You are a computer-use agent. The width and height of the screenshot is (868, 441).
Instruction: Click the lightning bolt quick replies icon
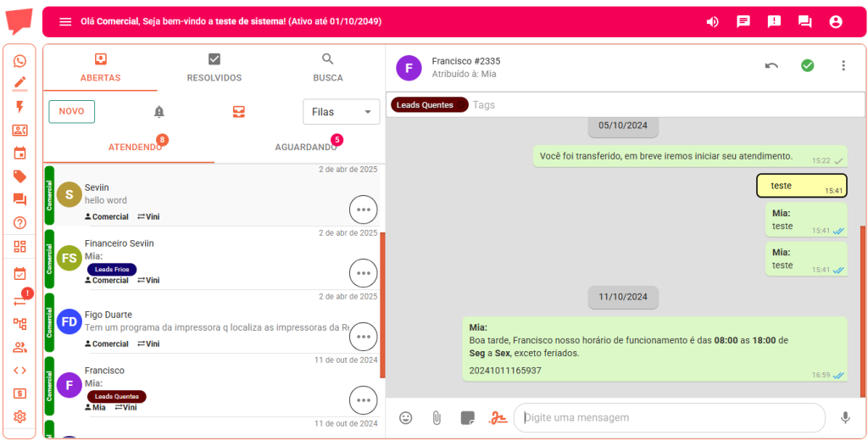click(x=19, y=107)
